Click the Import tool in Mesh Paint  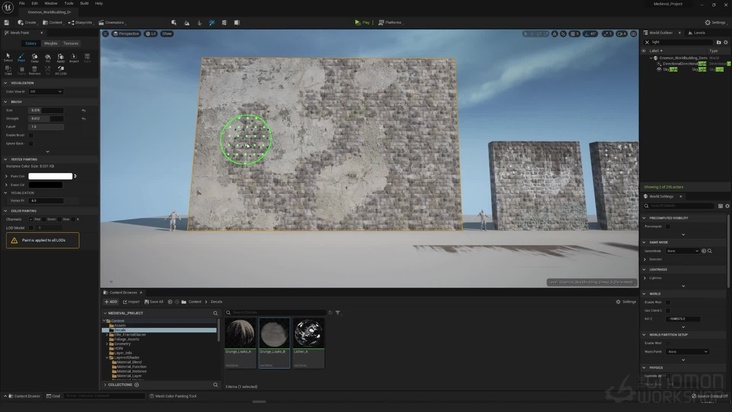[74, 57]
